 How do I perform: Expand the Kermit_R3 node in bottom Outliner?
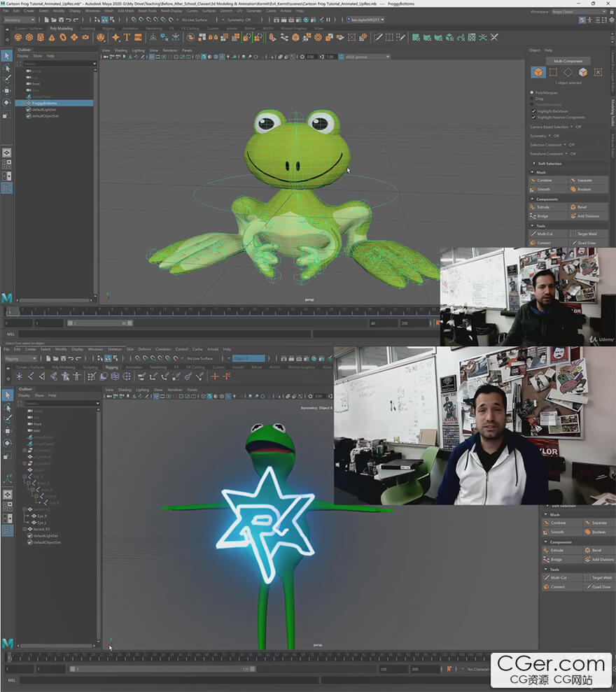pyautogui.click(x=24, y=529)
